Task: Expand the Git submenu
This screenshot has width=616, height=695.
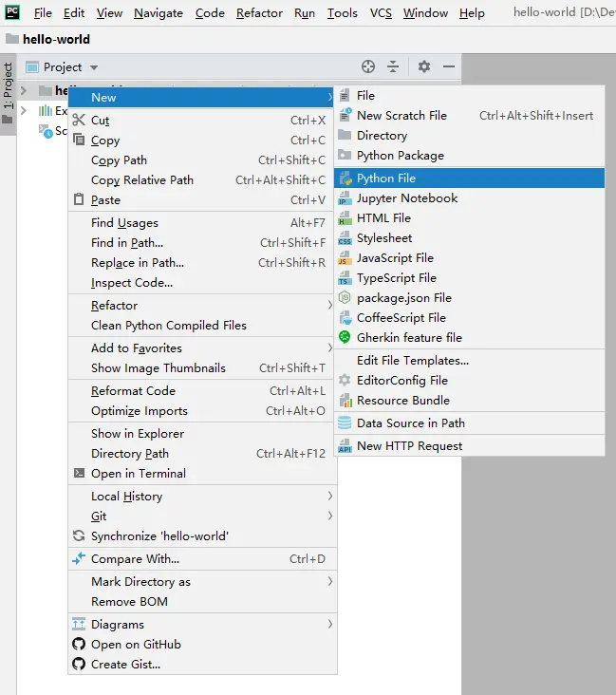Action: coord(329,516)
